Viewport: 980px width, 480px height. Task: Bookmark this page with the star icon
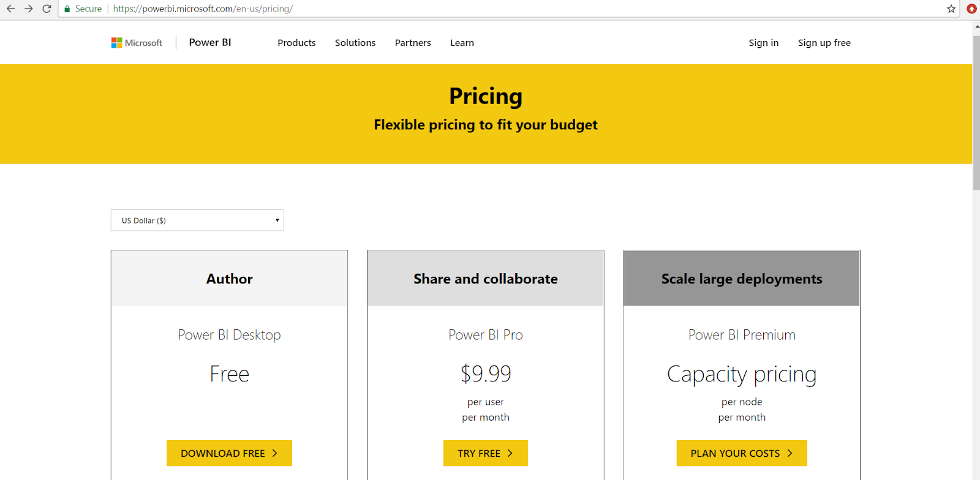(x=951, y=9)
